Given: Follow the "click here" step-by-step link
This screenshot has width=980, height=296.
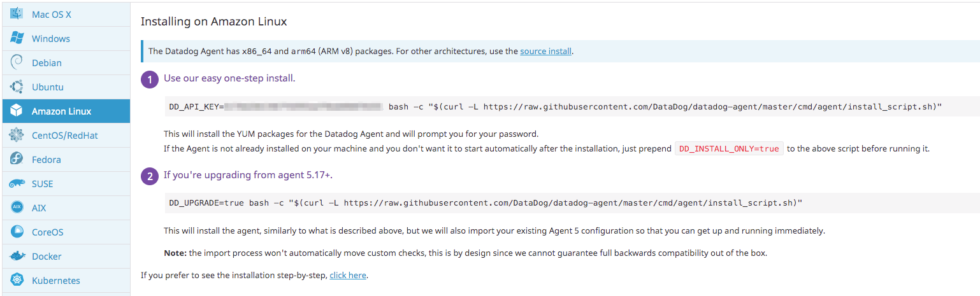Looking at the screenshot, I should tap(348, 275).
